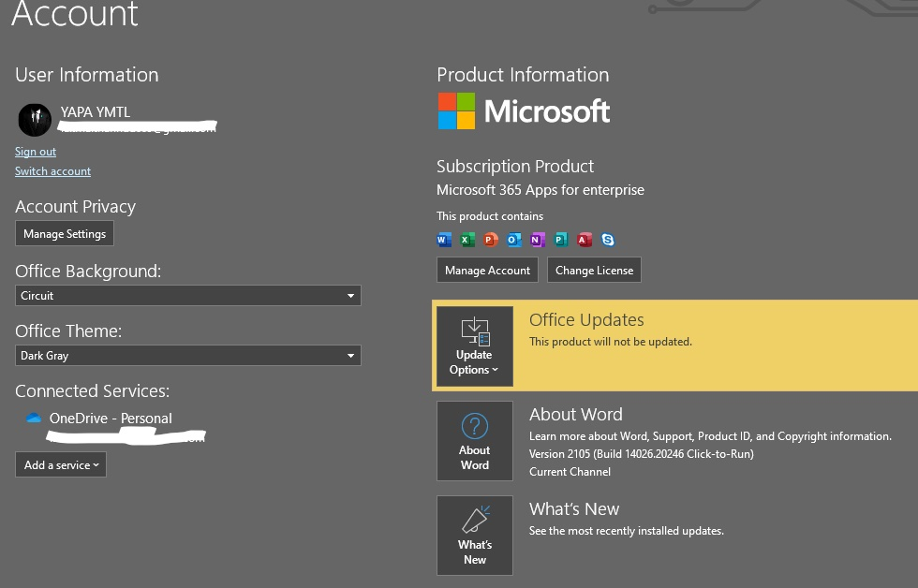
Task: Open the Update Options menu
Action: [475, 346]
